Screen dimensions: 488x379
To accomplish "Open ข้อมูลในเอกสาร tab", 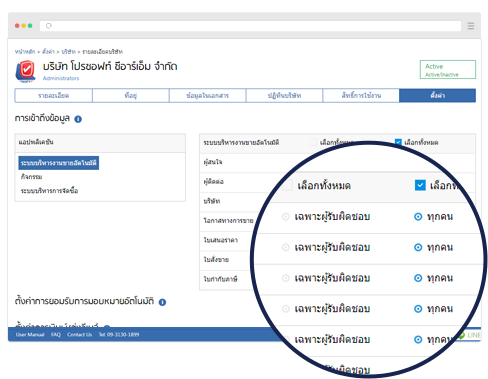I will pos(208,96).
